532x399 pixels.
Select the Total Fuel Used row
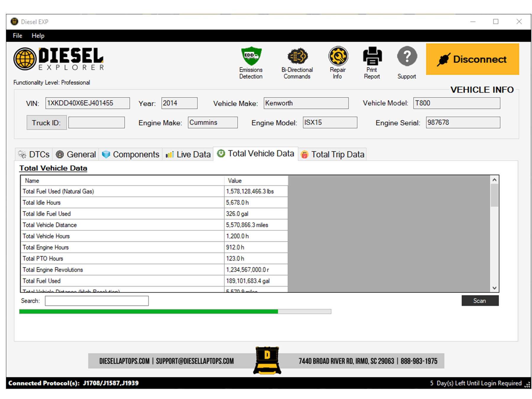[x=154, y=281]
